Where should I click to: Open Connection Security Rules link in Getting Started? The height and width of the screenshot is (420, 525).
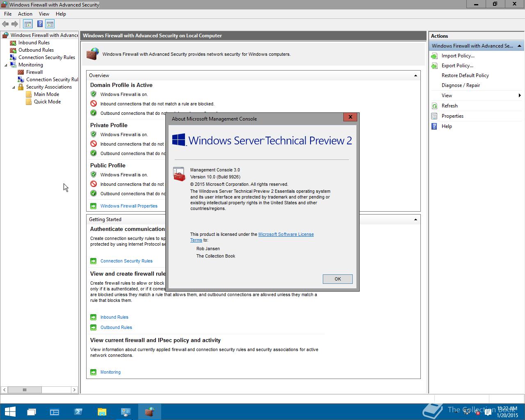(126, 261)
